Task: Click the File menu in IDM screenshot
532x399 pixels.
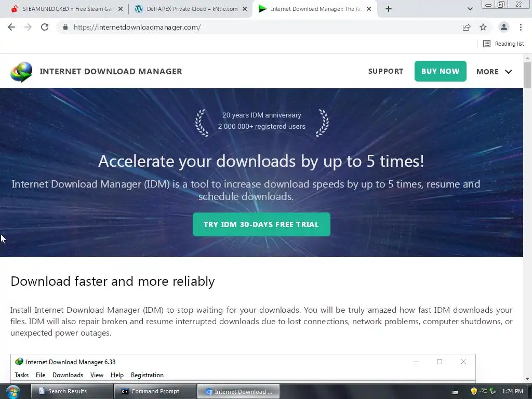Action: pyautogui.click(x=41, y=375)
